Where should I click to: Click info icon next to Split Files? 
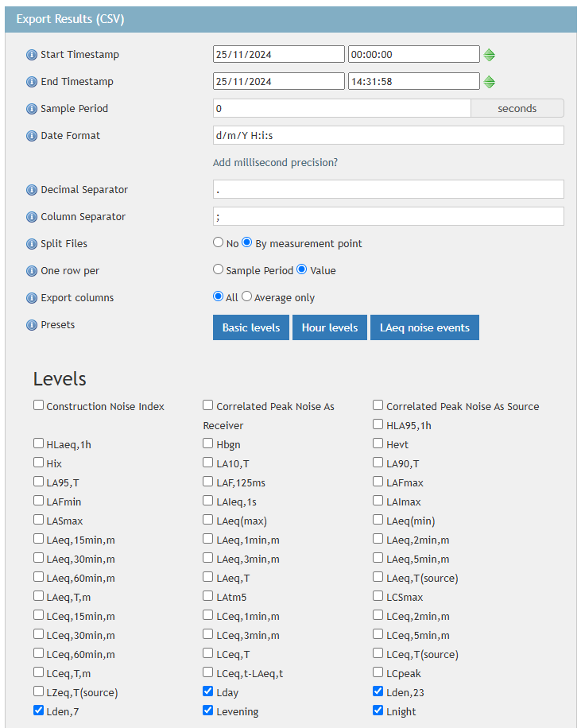pyautogui.click(x=32, y=244)
